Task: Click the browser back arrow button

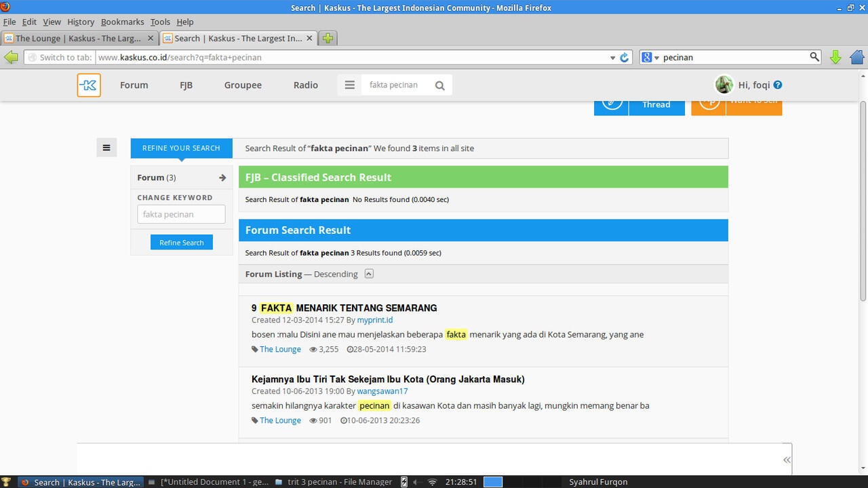Action: pos(11,58)
